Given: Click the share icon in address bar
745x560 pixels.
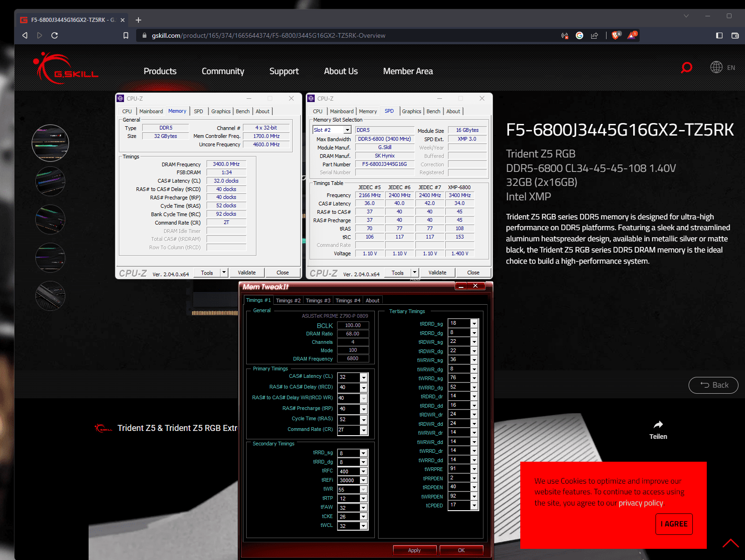Looking at the screenshot, I should pyautogui.click(x=594, y=35).
